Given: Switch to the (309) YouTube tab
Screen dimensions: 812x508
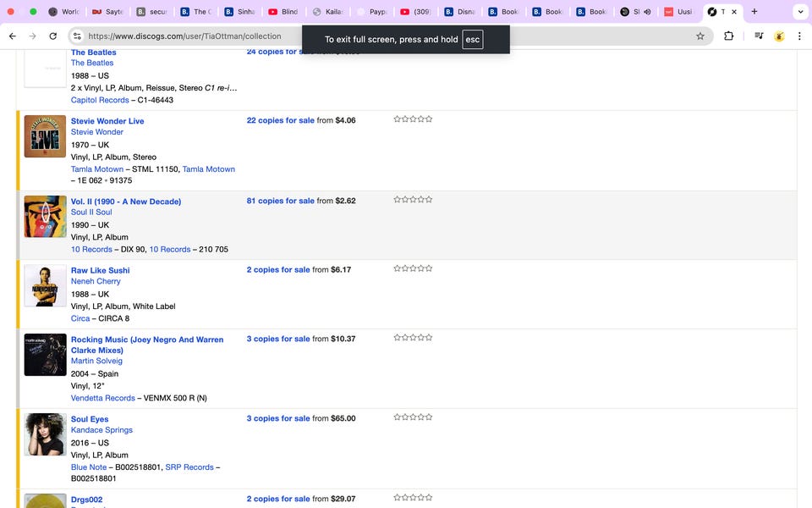Looking at the screenshot, I should [x=416, y=11].
